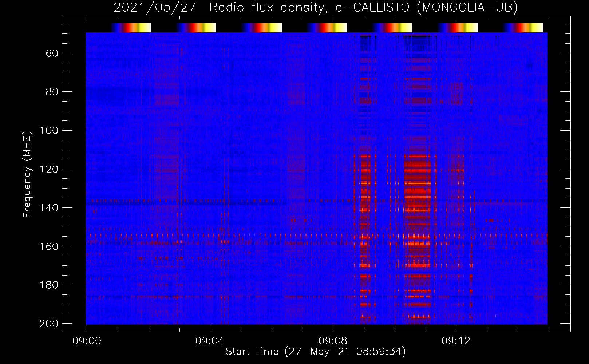The height and width of the screenshot is (364, 589).
Task: Click the plot title mentioning e-CALLISTO MONGOLIA-UB
Action: pos(316,7)
